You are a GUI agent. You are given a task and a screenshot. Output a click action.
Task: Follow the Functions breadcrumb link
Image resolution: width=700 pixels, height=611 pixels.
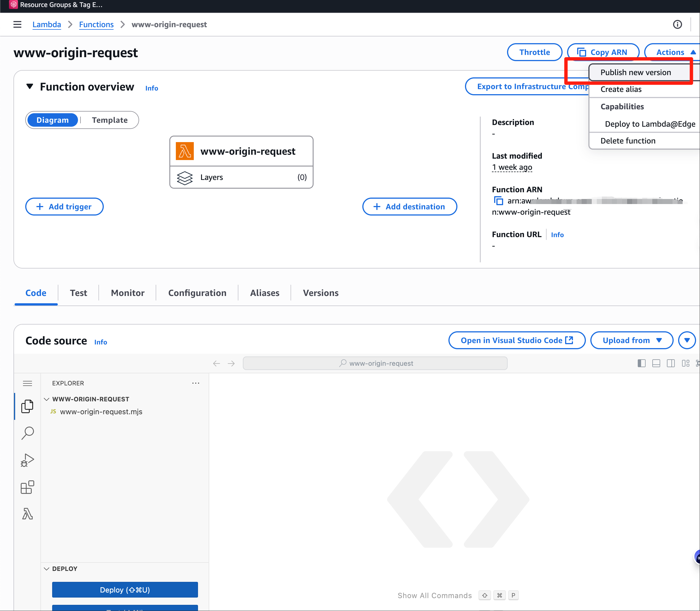coord(96,25)
